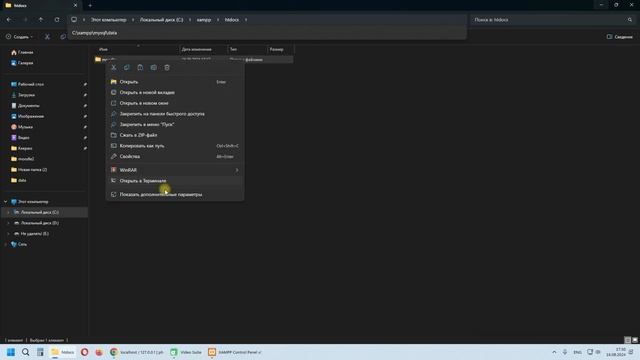Click the Rename icon in the context menu
This screenshot has width=640, height=360.
153,67
